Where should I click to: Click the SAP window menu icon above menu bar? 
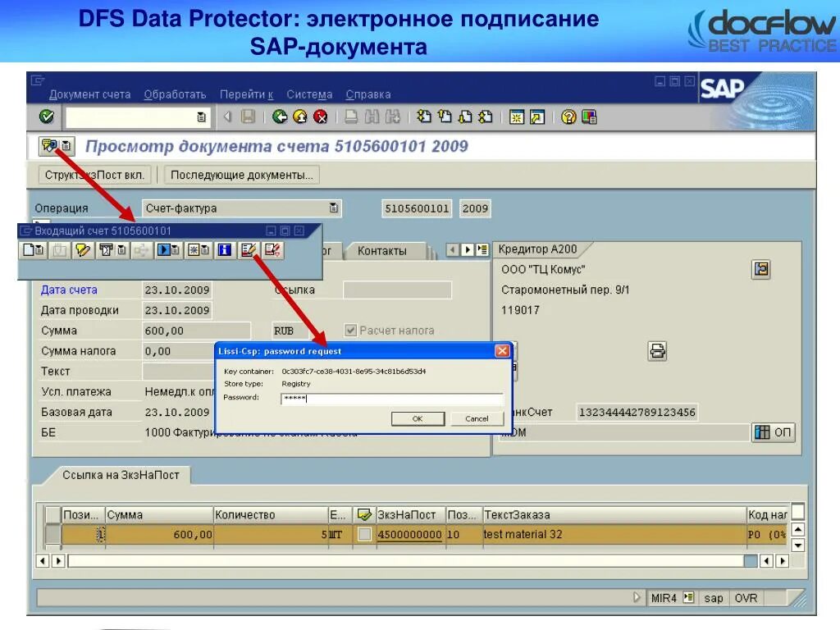click(x=38, y=80)
